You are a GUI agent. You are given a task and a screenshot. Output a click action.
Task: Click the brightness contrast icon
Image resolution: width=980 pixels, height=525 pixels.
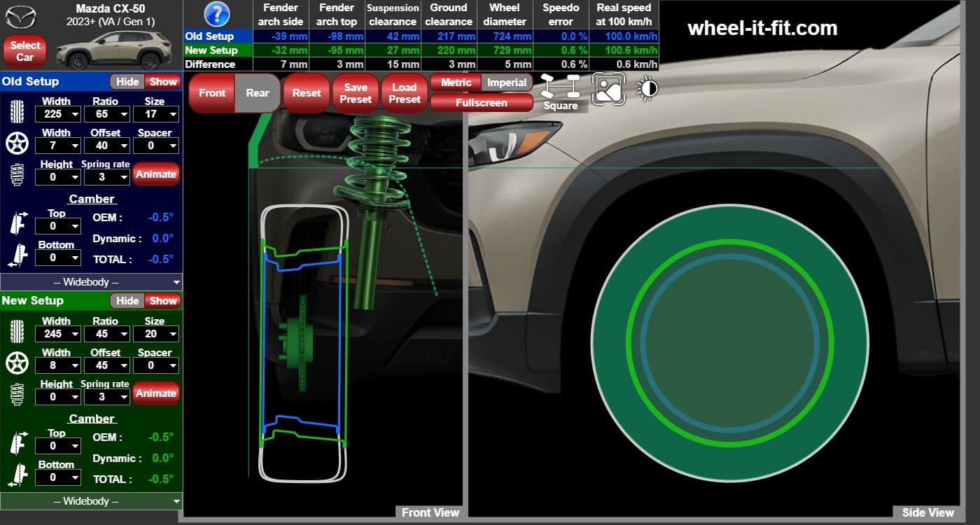pos(647,88)
